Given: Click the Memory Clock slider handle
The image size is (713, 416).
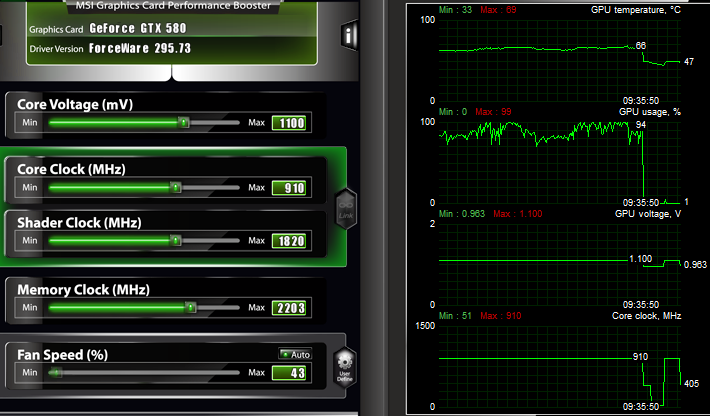Looking at the screenshot, I should pos(191,307).
